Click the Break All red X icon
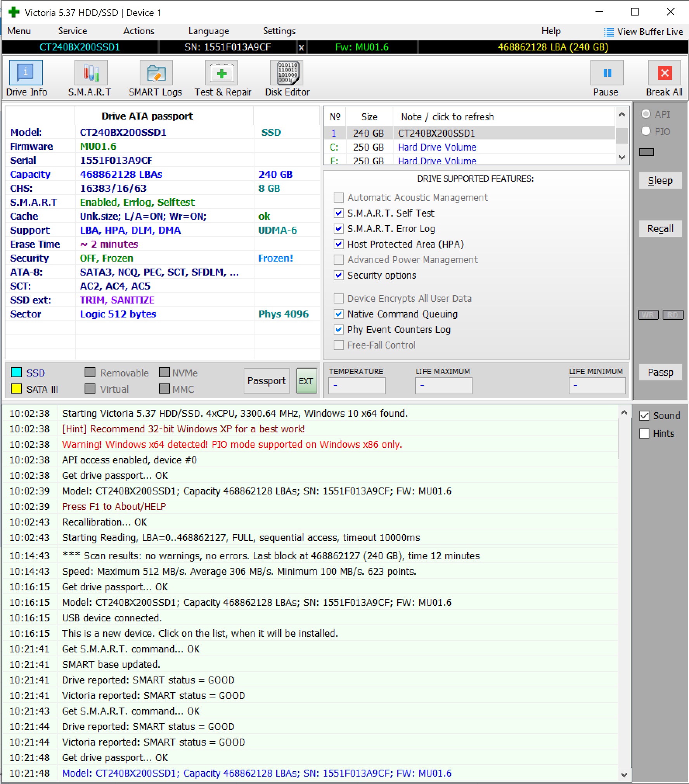This screenshot has height=784, width=689. click(665, 73)
